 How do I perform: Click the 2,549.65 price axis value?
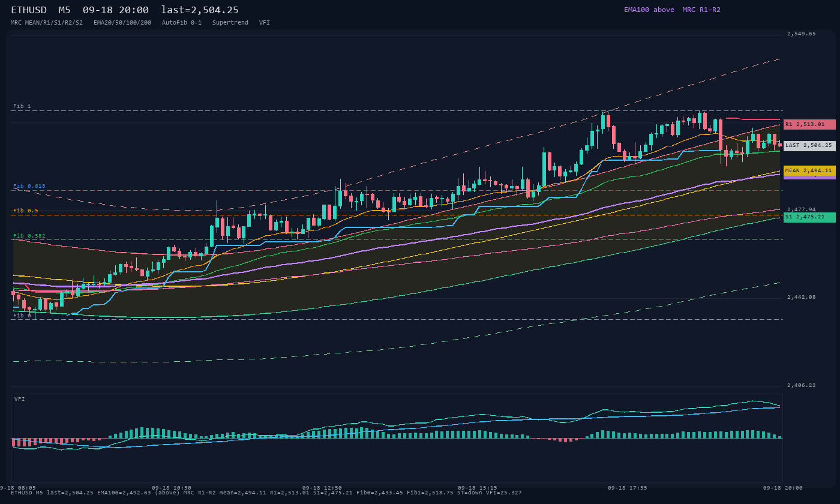pos(802,34)
